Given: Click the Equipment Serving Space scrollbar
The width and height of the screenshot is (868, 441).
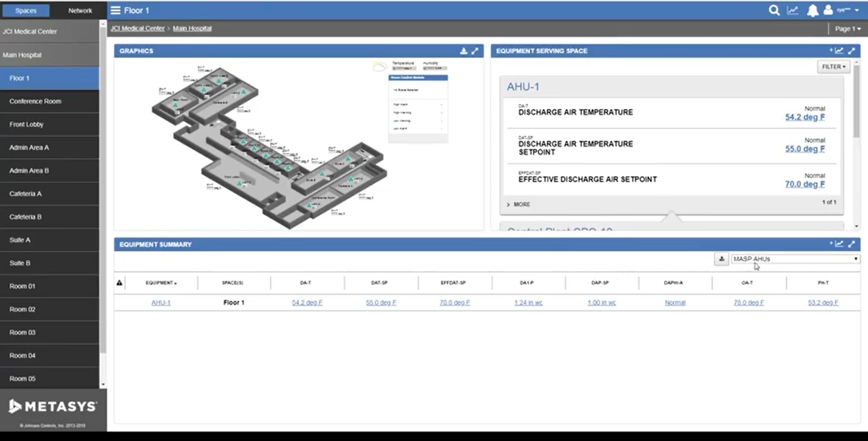Looking at the screenshot, I should pyautogui.click(x=856, y=101).
